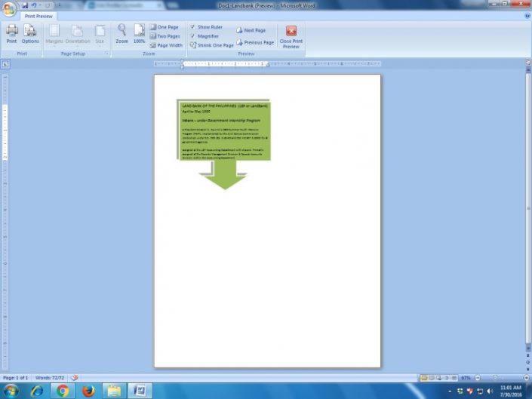Screen dimensions: 532x399
Task: Click previous page browse arrow
Action: [528, 355]
